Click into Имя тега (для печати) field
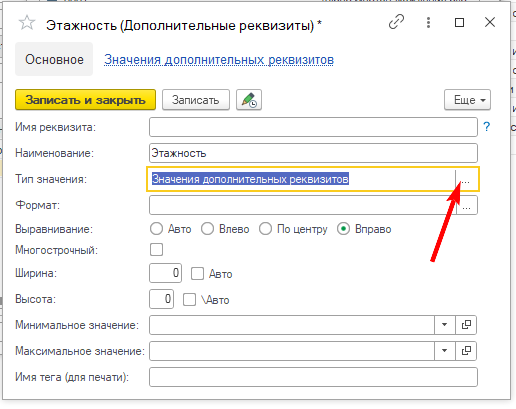 [x=313, y=377]
